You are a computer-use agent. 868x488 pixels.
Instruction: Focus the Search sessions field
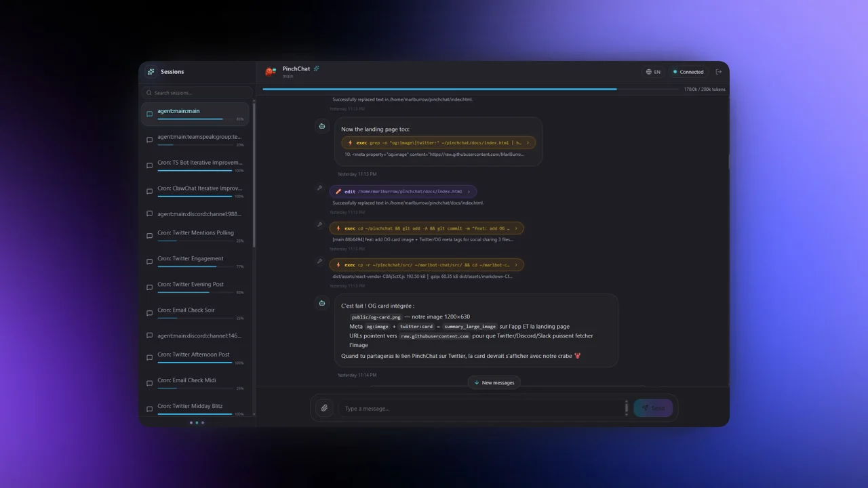click(196, 93)
